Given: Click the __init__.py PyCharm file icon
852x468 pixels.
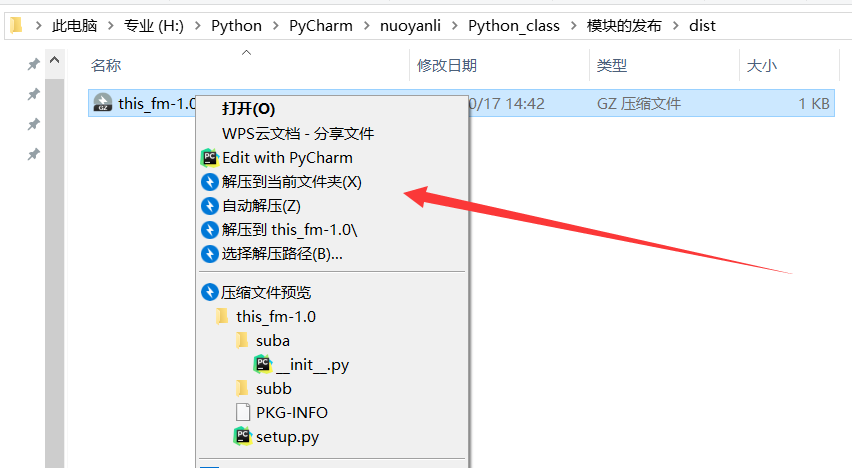Looking at the screenshot, I should (263, 364).
